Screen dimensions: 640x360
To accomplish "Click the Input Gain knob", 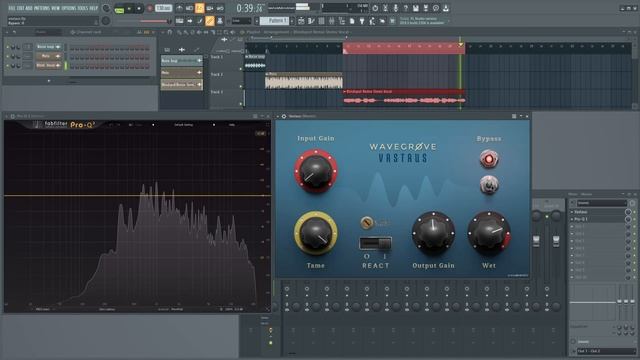I will (x=316, y=171).
